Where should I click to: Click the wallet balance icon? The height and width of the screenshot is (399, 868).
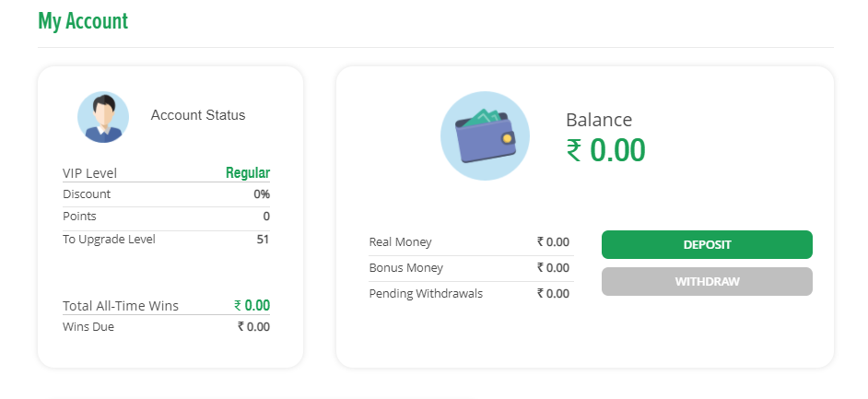(x=485, y=135)
